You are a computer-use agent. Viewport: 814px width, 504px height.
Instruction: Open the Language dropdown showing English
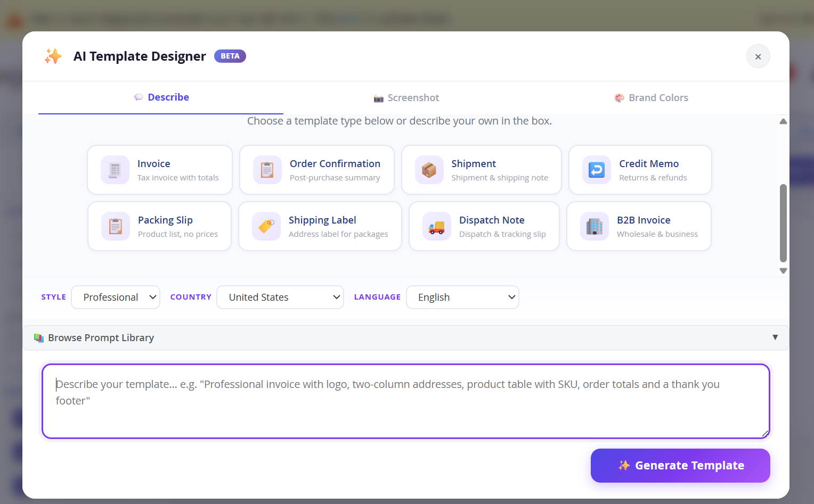pyautogui.click(x=462, y=297)
